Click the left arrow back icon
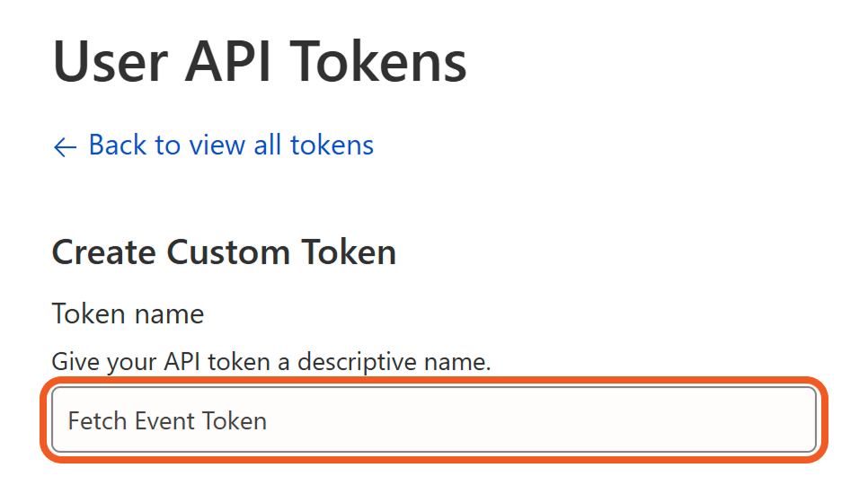 (x=65, y=147)
